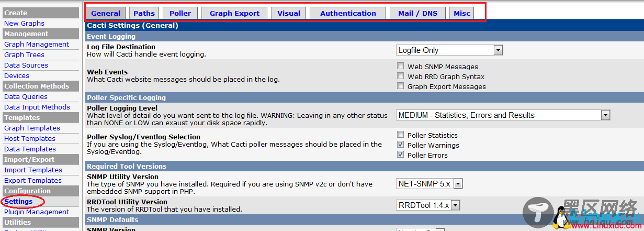
Task: Toggle Poller Errors checkbox
Action: tap(400, 155)
